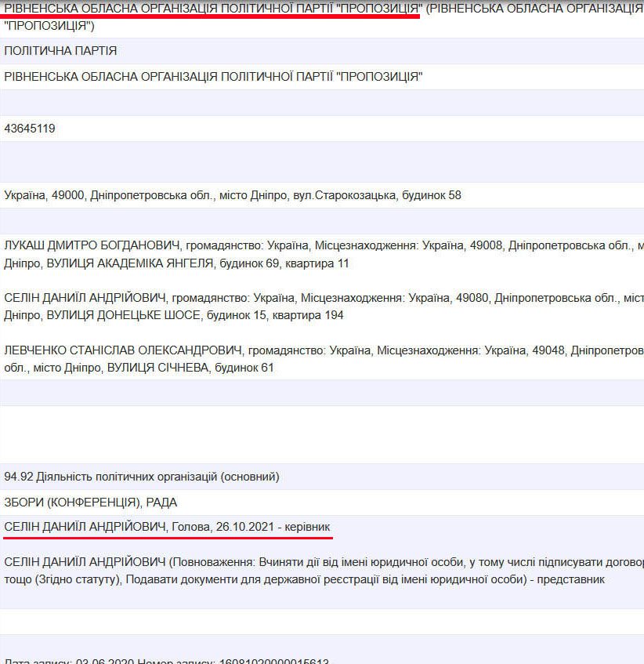
Task: Click activity 94.92 Діяльність політичних організацій
Action: pos(142,477)
